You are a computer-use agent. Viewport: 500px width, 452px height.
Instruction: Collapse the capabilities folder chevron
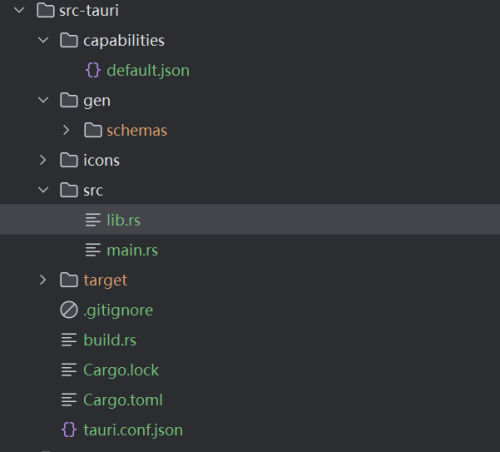43,40
